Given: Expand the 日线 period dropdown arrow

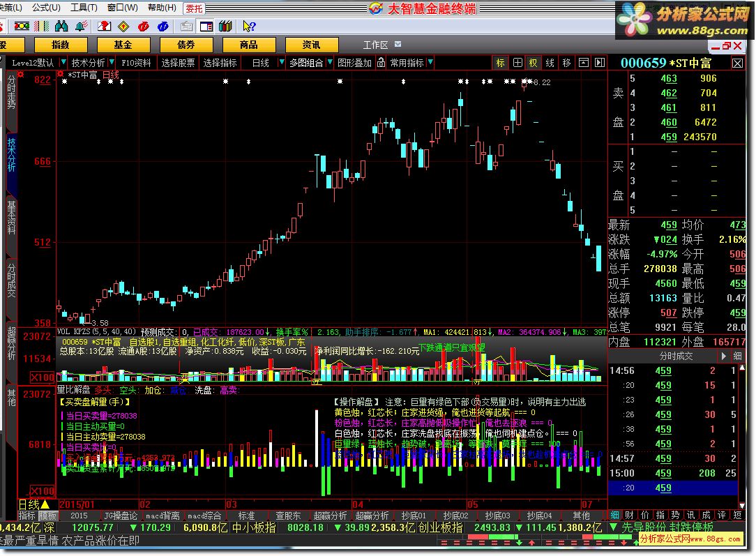Looking at the screenshot, I should [x=282, y=62].
